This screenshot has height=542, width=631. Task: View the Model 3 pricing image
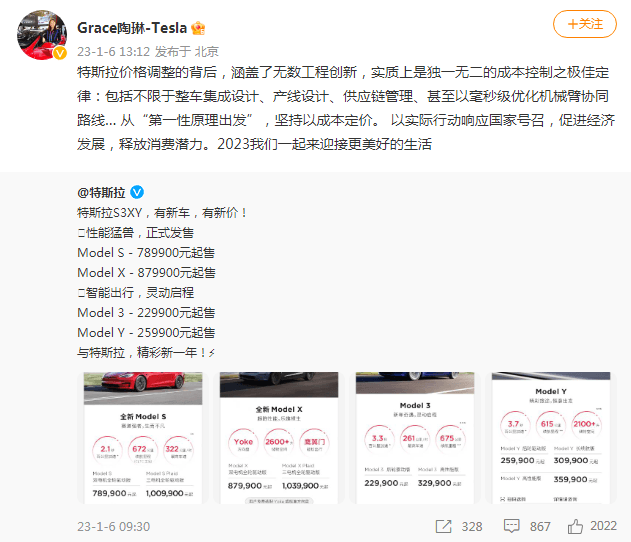coord(415,438)
